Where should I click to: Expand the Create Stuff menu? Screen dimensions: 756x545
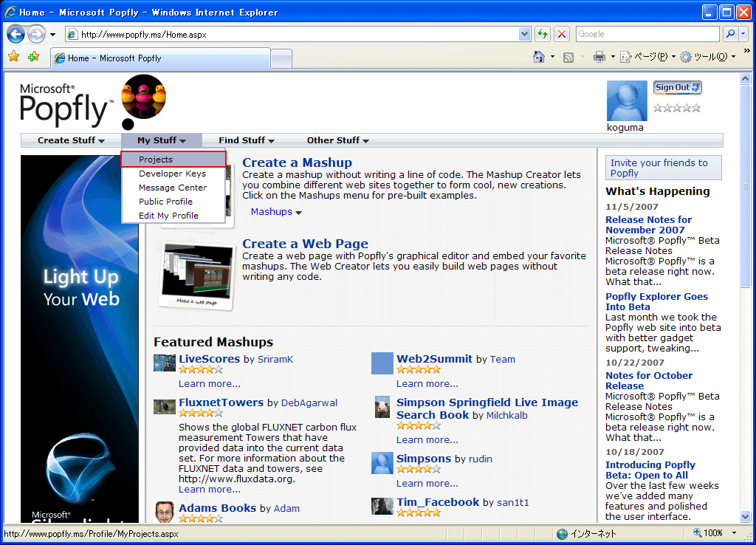click(71, 140)
